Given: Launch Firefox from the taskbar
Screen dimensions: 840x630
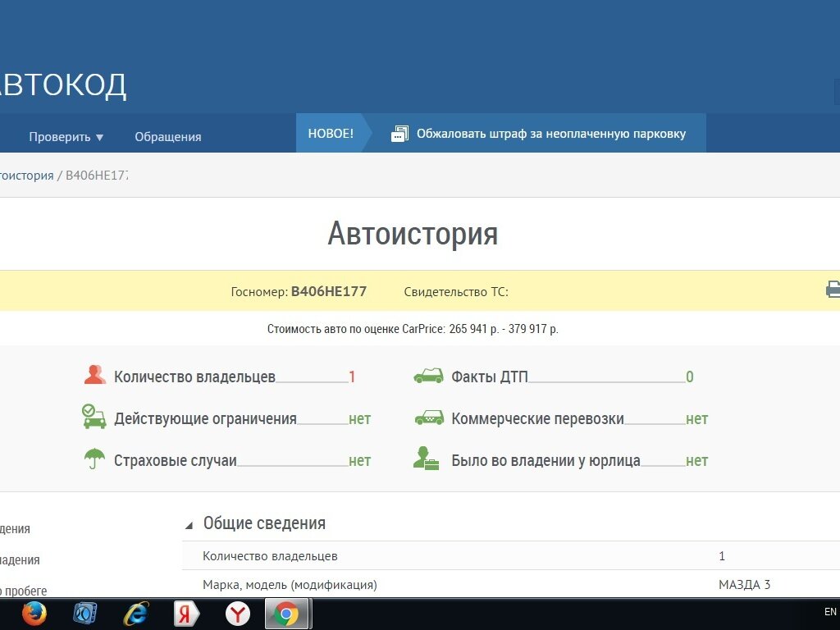Looking at the screenshot, I should [34, 614].
